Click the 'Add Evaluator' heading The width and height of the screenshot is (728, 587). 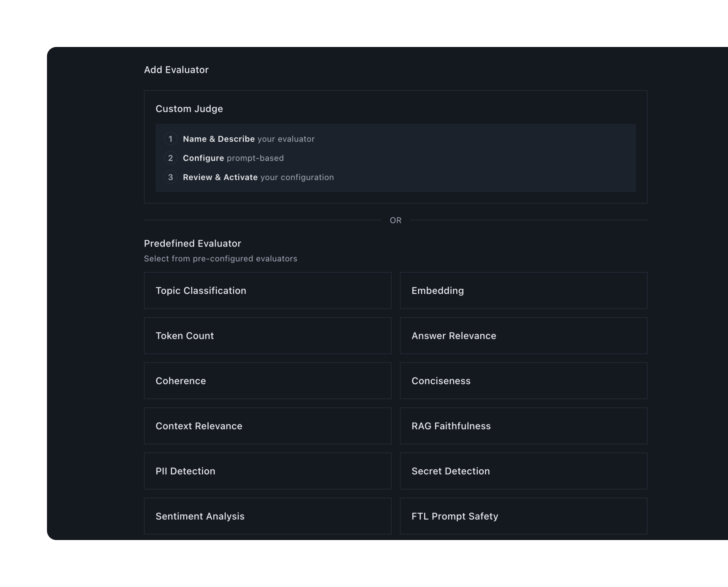(x=176, y=70)
